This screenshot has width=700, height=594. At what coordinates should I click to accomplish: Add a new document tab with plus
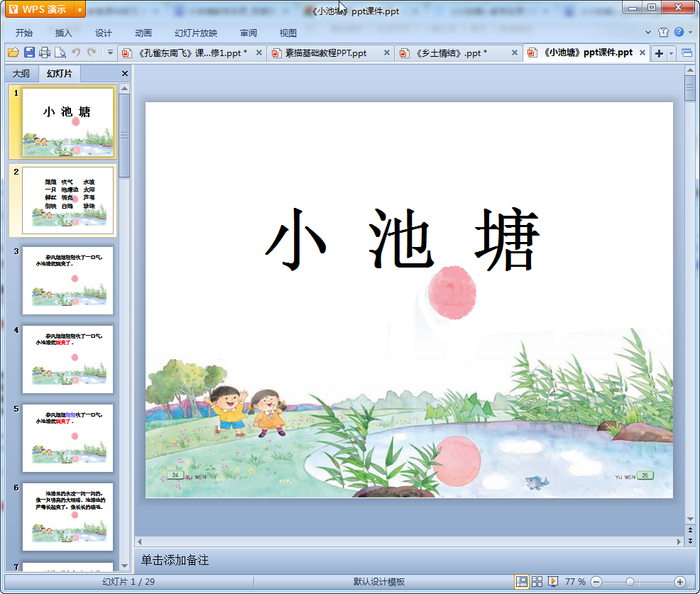point(659,53)
